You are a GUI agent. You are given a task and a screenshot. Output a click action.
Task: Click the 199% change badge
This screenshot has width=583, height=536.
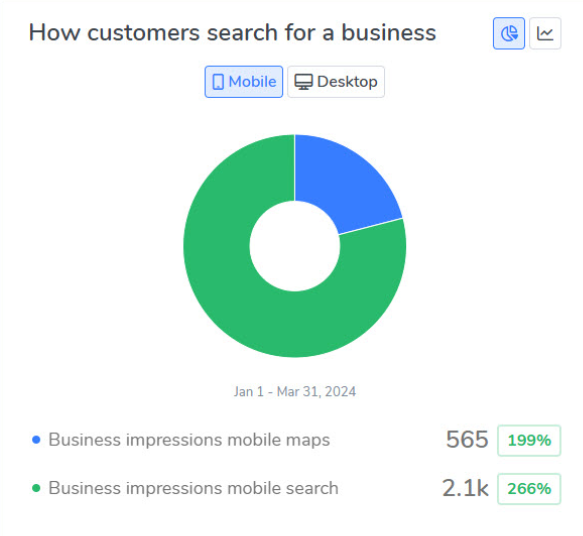pos(529,440)
